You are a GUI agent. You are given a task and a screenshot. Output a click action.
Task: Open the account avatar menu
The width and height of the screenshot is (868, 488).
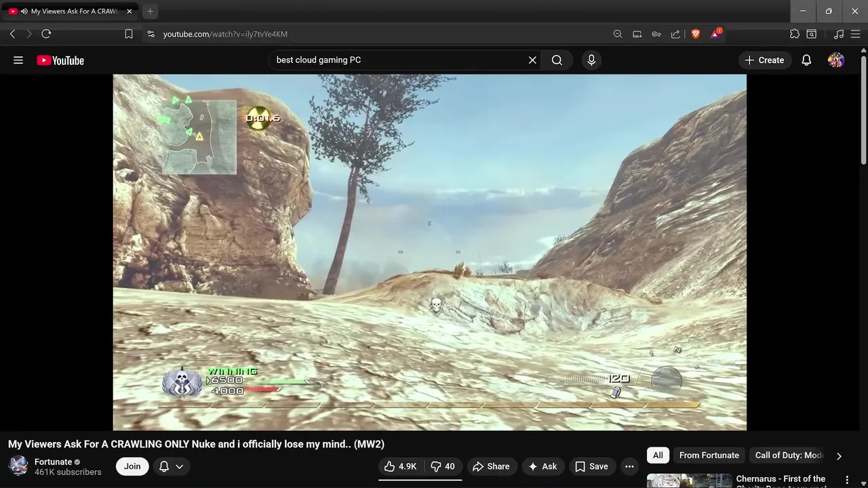[x=836, y=60]
